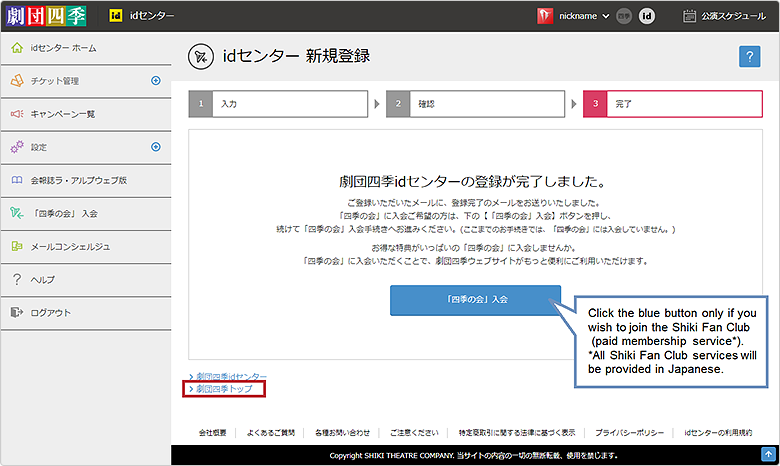Click the mail concierge icon
The width and height of the screenshot is (780, 466).
[x=17, y=246]
